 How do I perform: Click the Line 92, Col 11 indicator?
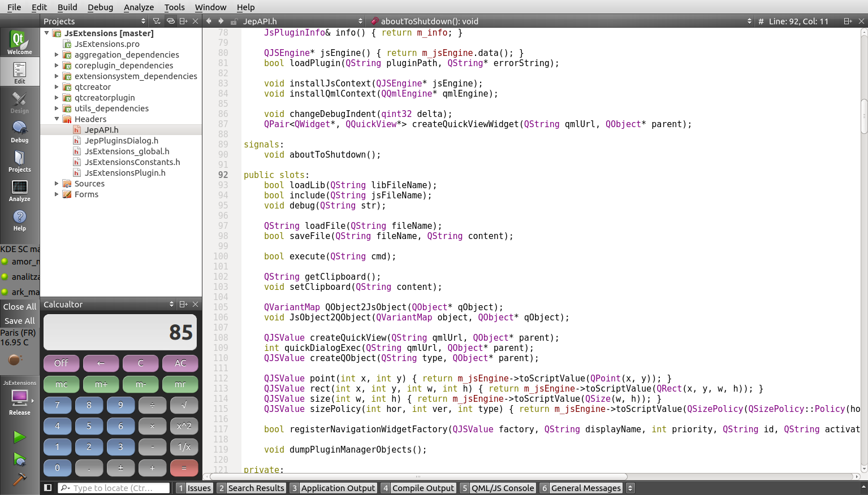pos(798,21)
